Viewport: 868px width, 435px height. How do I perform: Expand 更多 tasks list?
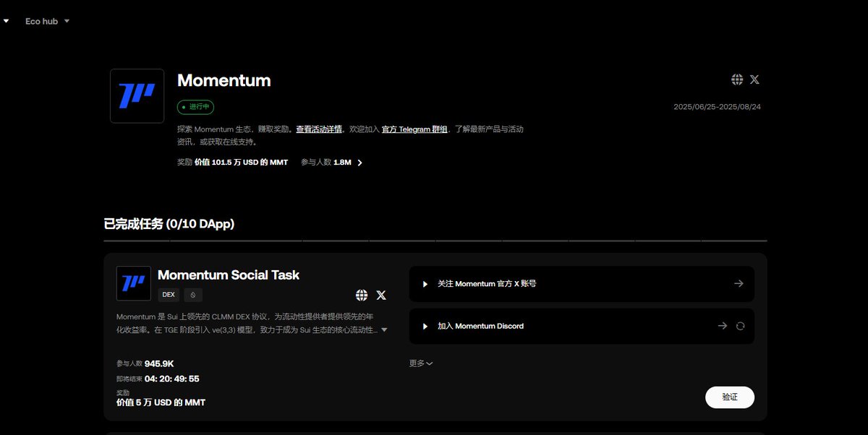[421, 363]
